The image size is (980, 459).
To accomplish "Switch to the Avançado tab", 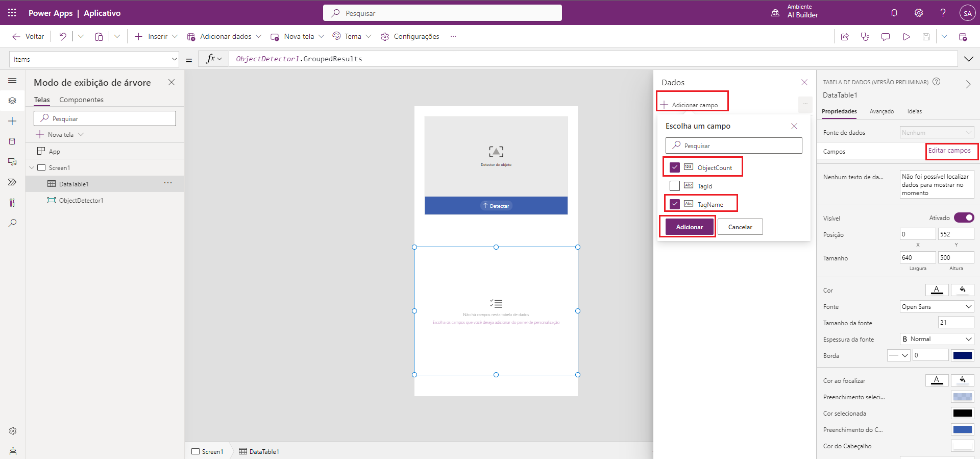I will click(x=881, y=111).
